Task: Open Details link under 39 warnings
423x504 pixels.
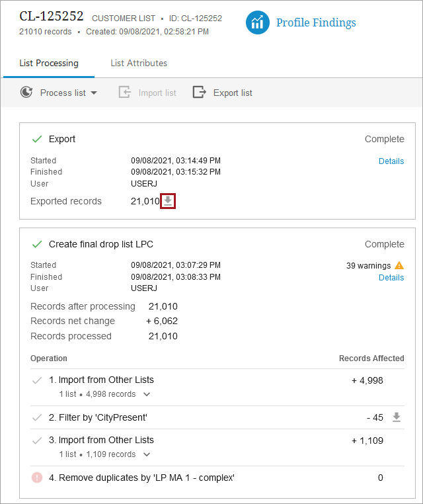Action: [x=391, y=278]
